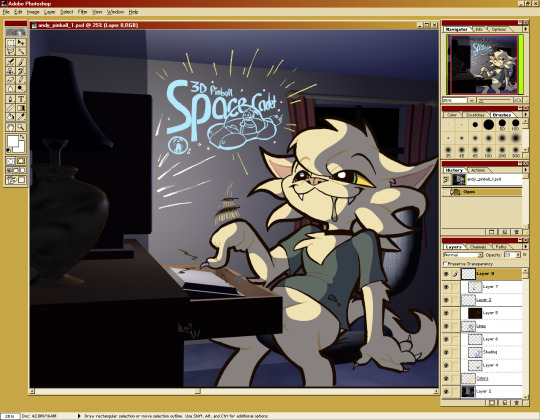The image size is (540, 420).
Task: Select the Magic Wand tool
Action: [21, 52]
